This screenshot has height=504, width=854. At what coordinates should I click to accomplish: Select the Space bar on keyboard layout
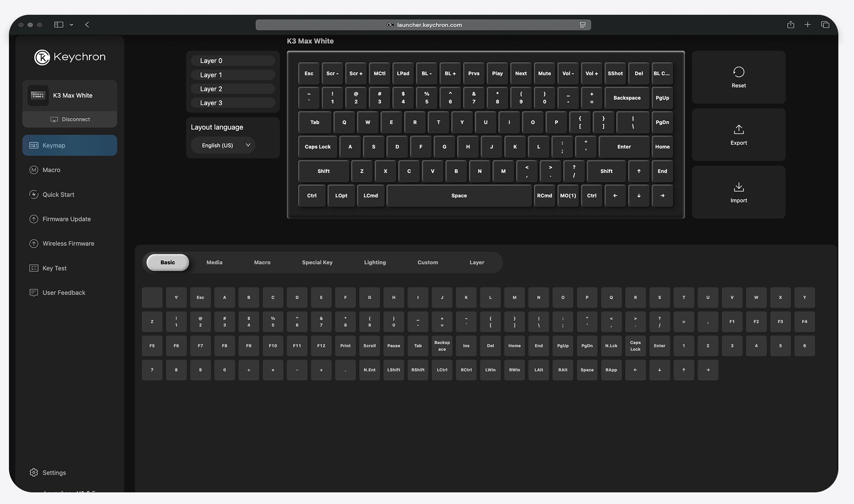tap(459, 196)
